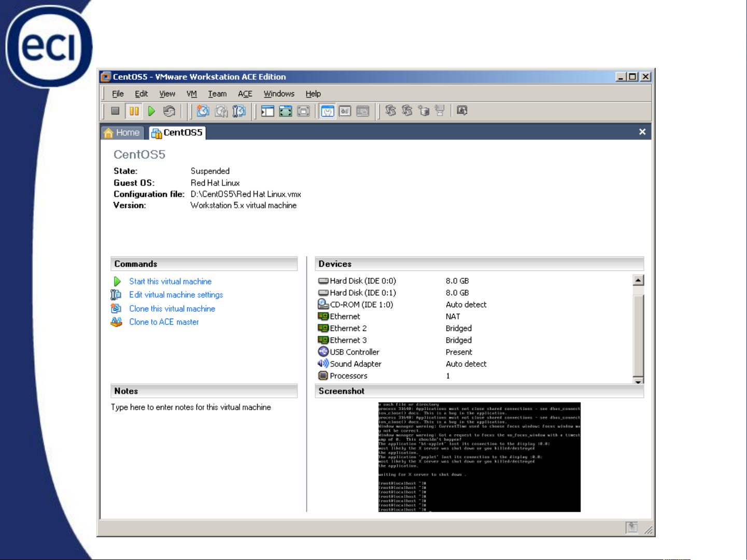The image size is (747, 560).
Task: Click the status bar icon at bottom right
Action: [x=631, y=527]
